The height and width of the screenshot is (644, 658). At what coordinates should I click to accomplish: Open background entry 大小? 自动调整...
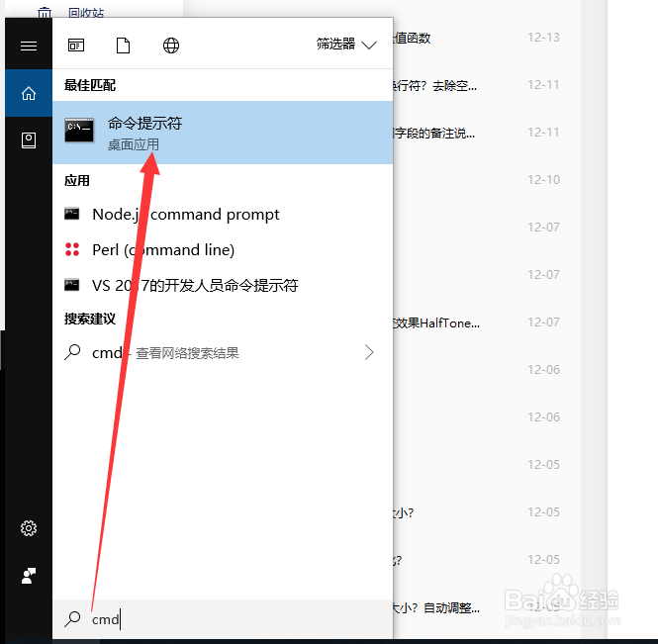click(436, 608)
